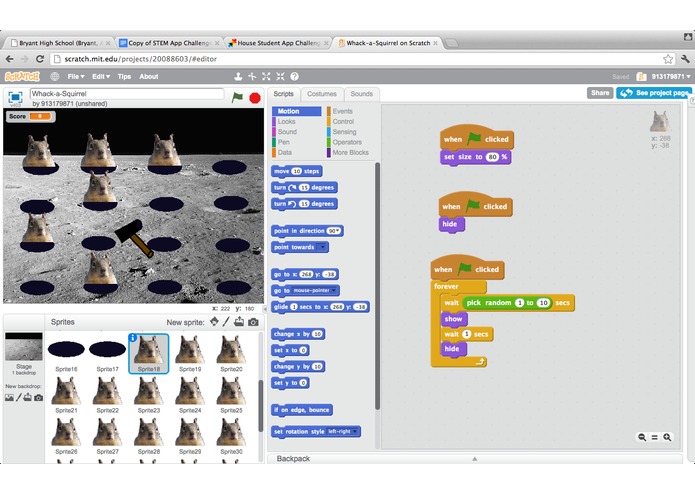Open point in direction 90 dropdown

[334, 231]
